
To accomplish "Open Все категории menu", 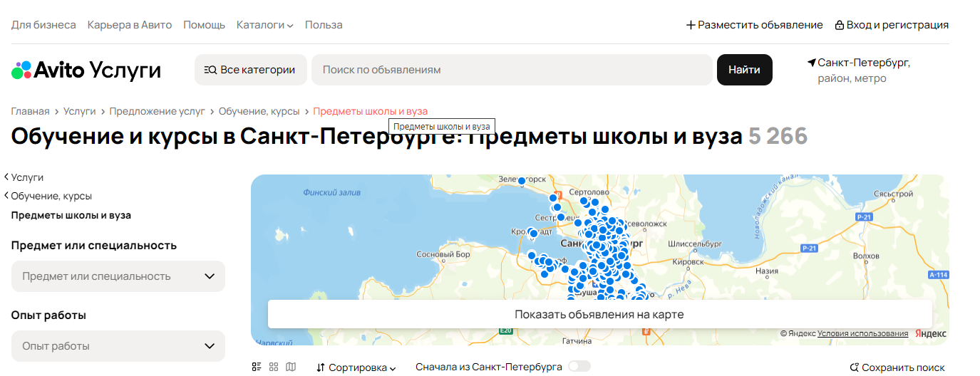I will [x=250, y=70].
